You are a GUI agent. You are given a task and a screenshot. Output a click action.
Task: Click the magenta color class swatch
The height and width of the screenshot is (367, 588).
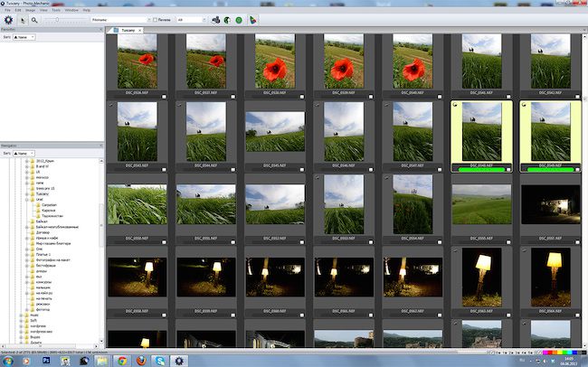545,353
